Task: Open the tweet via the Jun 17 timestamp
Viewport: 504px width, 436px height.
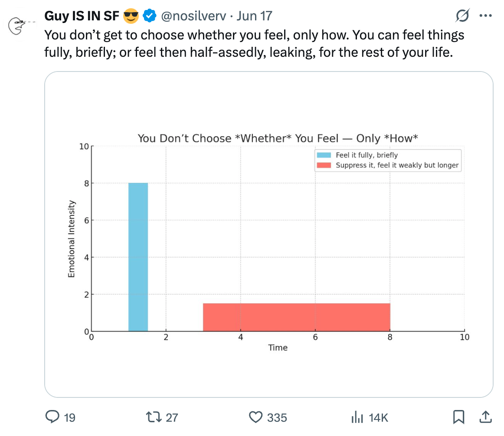Action: pos(255,16)
